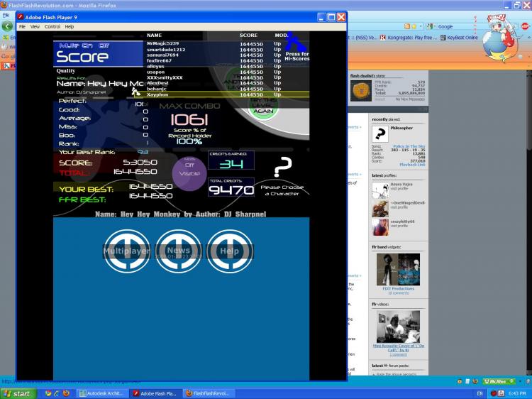Image resolution: width=532 pixels, height=399 pixels.
Task: Click the FFR Best score value
Action: (x=150, y=196)
